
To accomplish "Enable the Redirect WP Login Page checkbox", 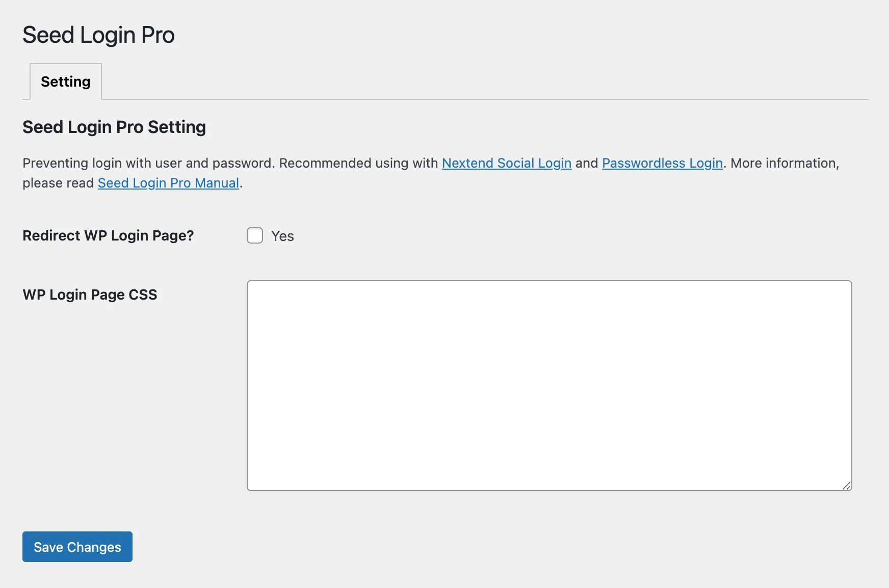I will pos(255,235).
